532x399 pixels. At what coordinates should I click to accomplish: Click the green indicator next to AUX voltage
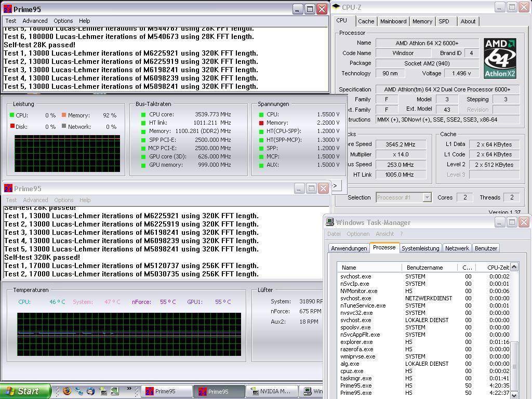(261, 165)
